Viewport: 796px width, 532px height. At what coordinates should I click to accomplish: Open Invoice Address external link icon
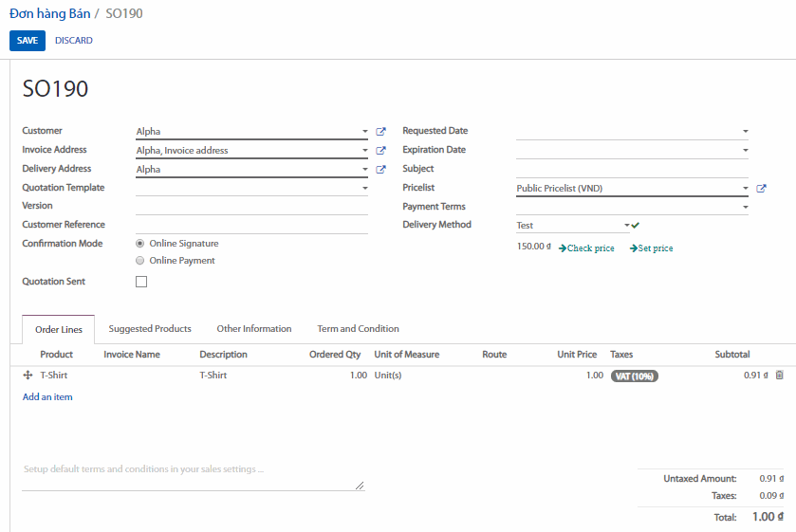pyautogui.click(x=380, y=151)
